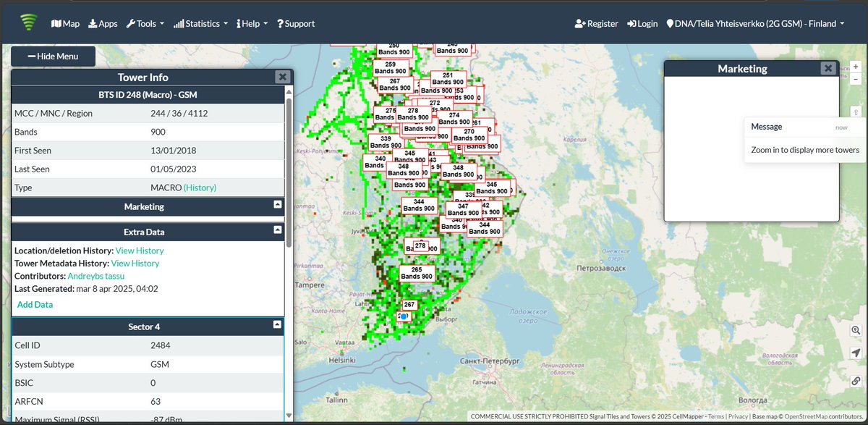Image resolution: width=868 pixels, height=425 pixels.
Task: Open the tower type History link
Action: point(200,188)
